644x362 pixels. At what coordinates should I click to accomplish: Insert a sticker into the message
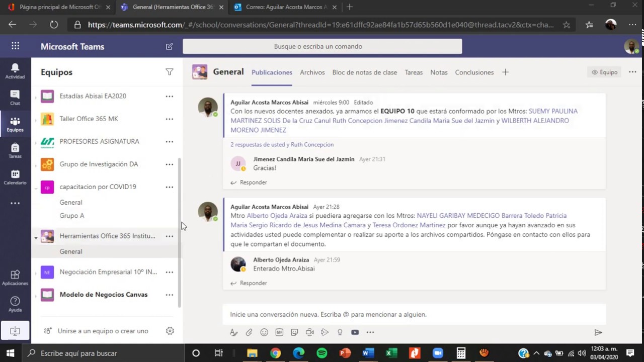click(x=294, y=332)
